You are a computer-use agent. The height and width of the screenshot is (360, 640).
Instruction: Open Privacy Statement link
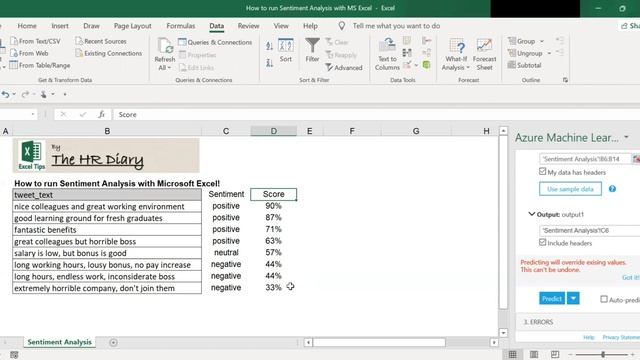point(621,337)
